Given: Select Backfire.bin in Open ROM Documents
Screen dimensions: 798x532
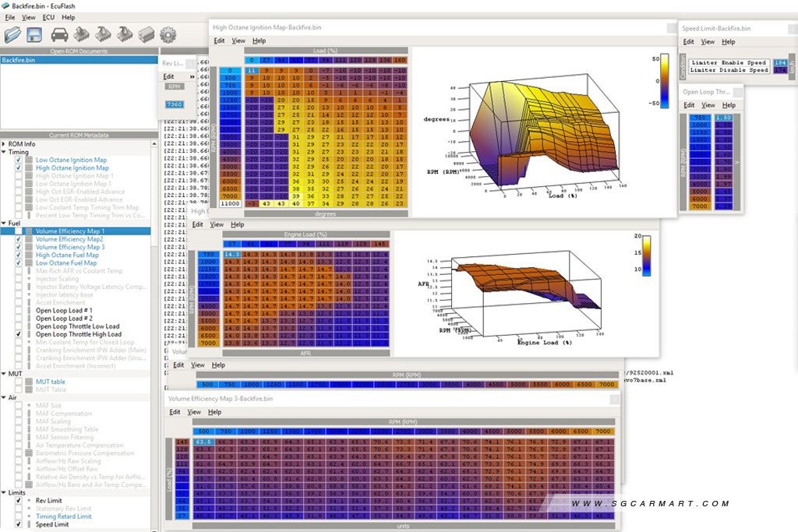Looking at the screenshot, I should point(79,60).
